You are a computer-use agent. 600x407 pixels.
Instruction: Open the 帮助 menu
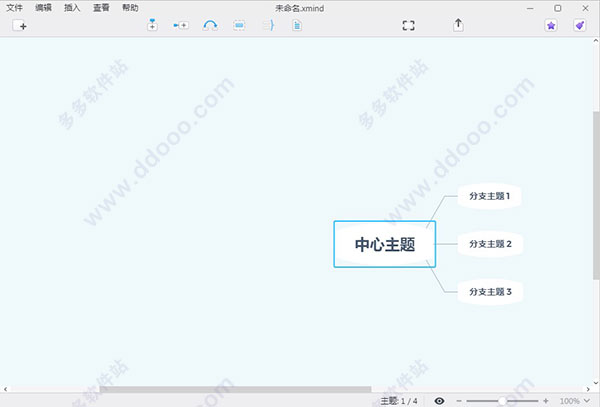(130, 8)
